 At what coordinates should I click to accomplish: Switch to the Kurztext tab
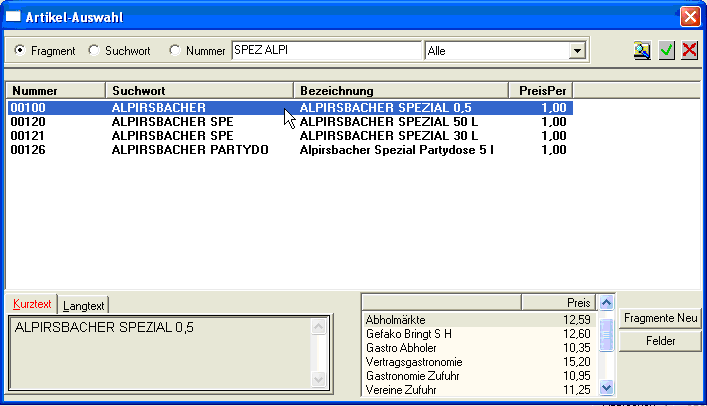tap(31, 304)
